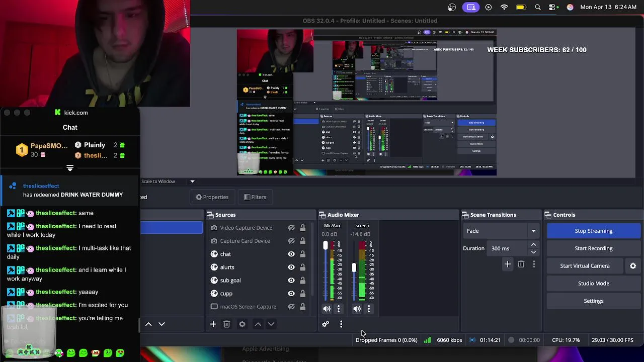Configure virtual camera via gear icon
Viewport: 644px width, 362px height.
pyautogui.click(x=633, y=266)
